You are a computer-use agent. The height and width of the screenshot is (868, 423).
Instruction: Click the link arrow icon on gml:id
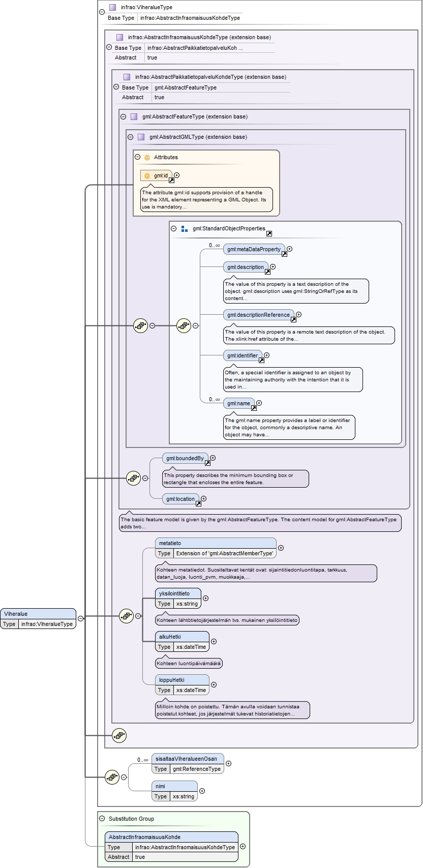pyautogui.click(x=171, y=180)
